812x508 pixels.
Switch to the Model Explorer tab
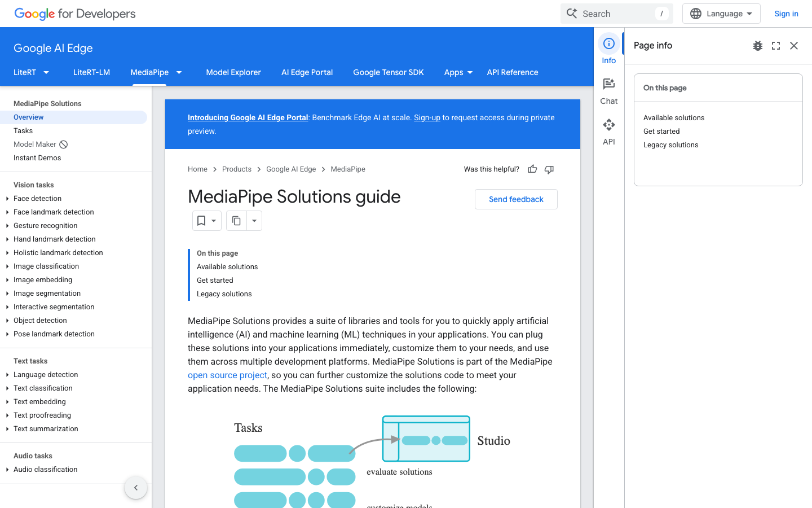[x=233, y=72]
